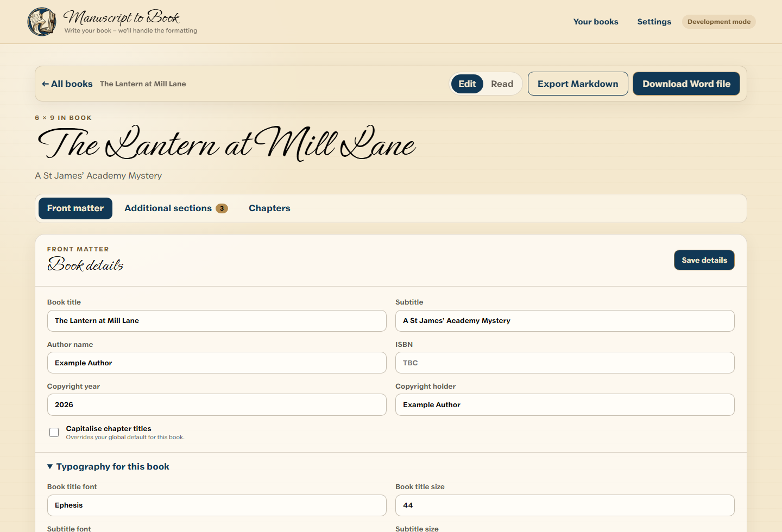Viewport: 782px width, 532px height.
Task: Open Your books page
Action: click(596, 22)
